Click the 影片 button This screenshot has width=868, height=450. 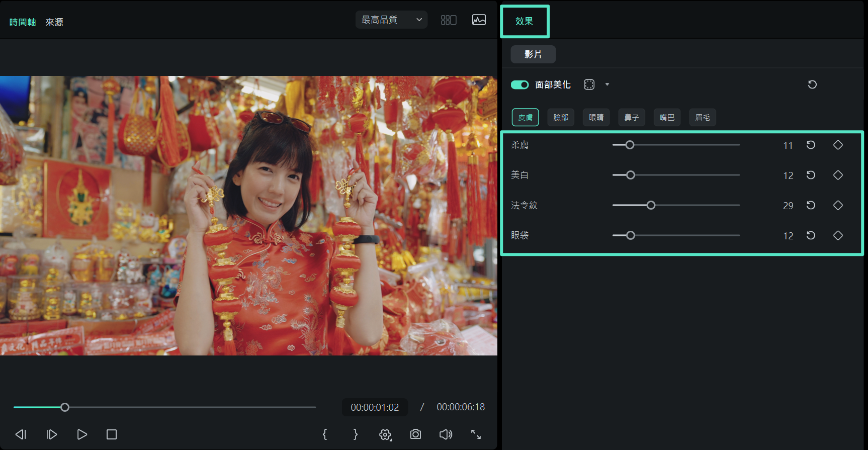tap(533, 54)
